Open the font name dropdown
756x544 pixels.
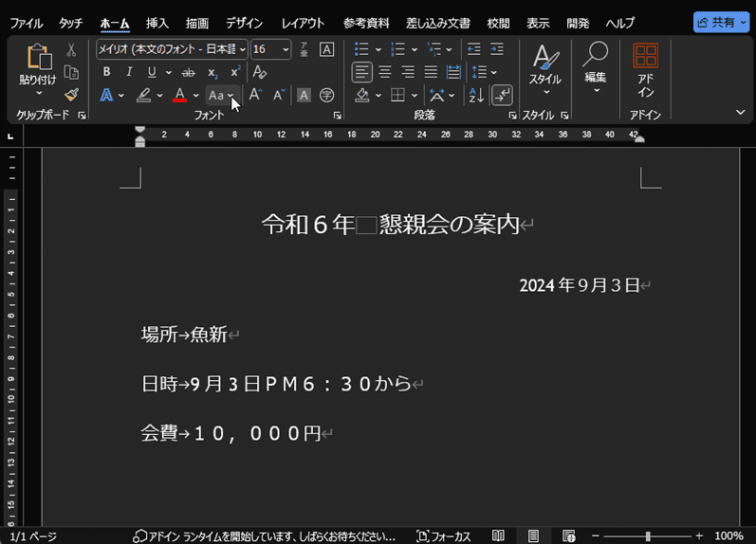tap(243, 49)
